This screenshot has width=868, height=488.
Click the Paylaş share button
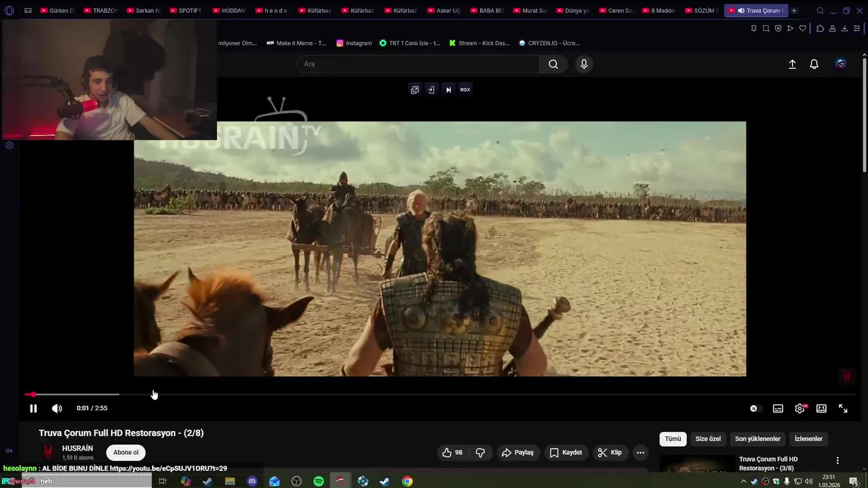(x=517, y=453)
